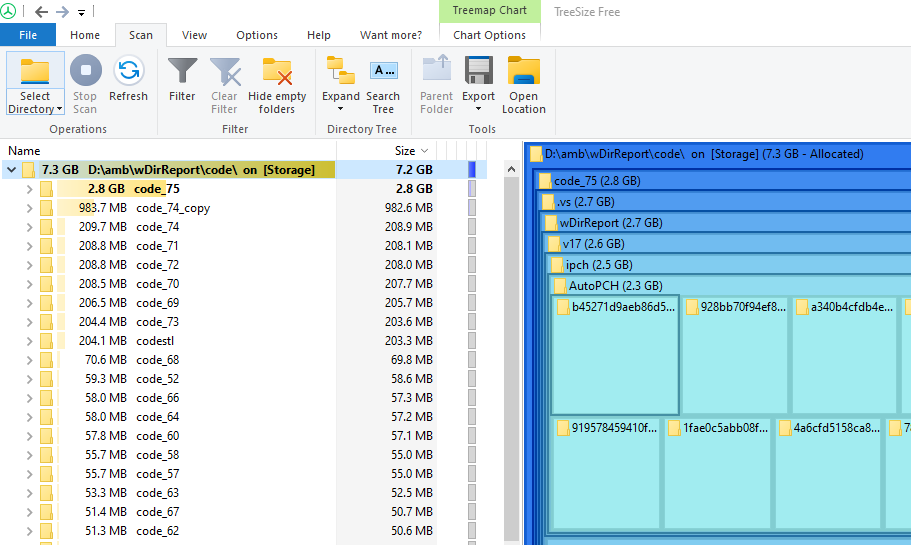
Task: Expand the code_74_copy folder
Action: point(29,208)
